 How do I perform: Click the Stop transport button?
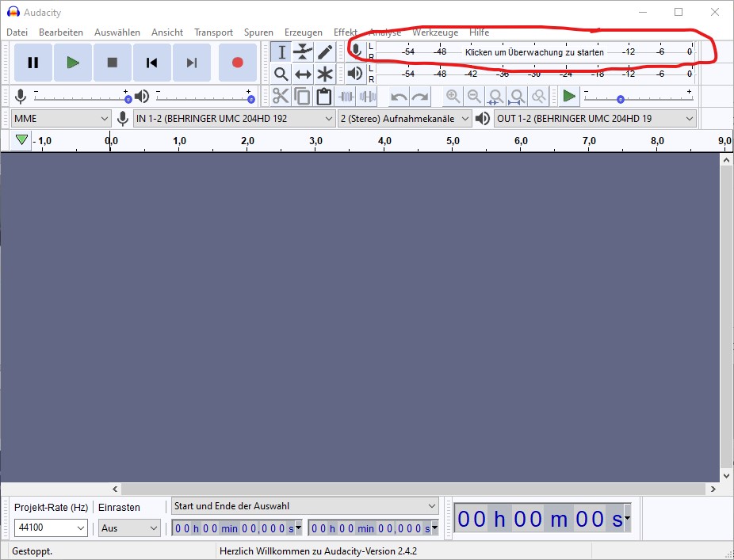(x=113, y=63)
